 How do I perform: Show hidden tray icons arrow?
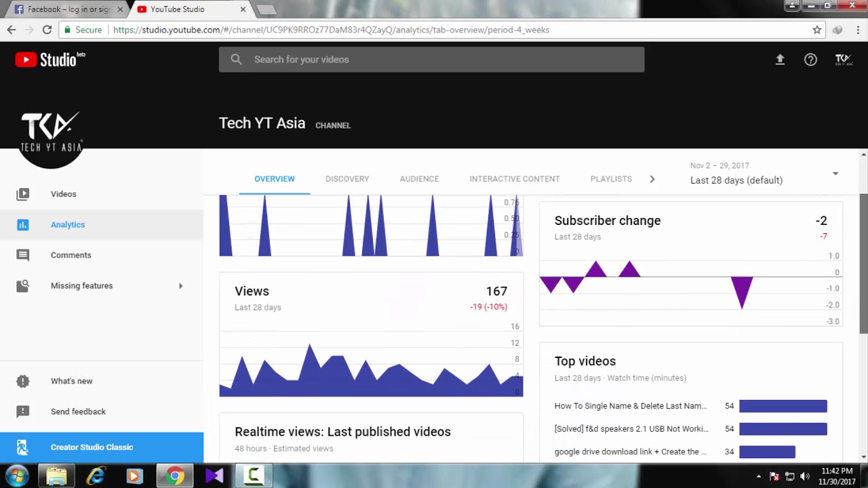coord(759,476)
